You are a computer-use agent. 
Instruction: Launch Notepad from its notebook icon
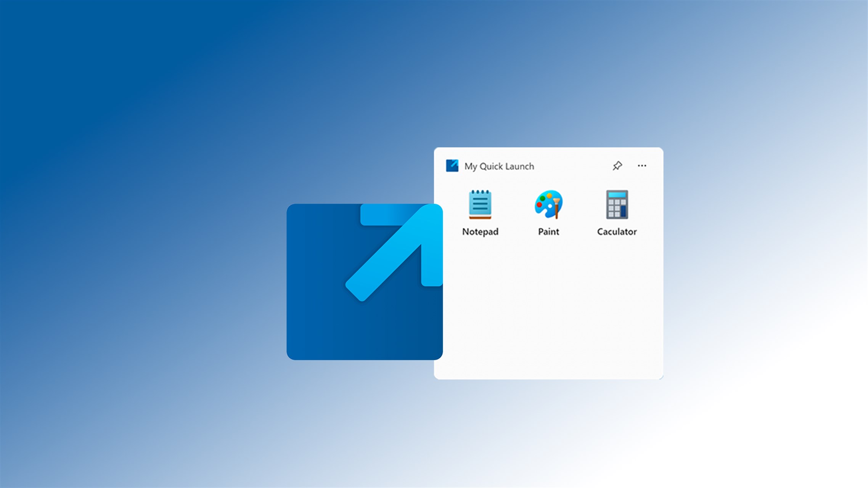(x=480, y=204)
